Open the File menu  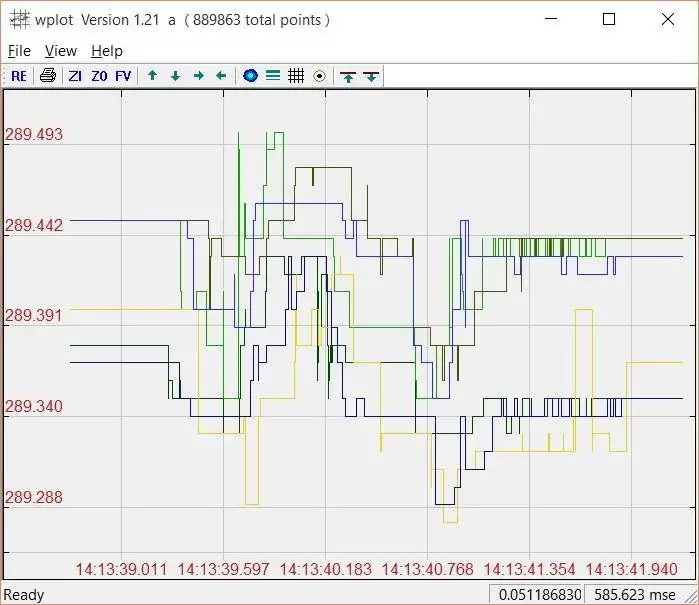[x=20, y=51]
